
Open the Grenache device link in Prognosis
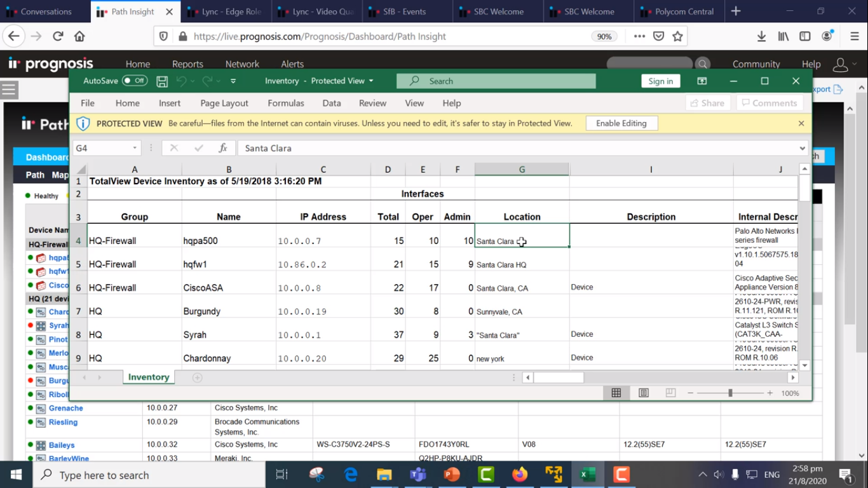[x=66, y=408]
